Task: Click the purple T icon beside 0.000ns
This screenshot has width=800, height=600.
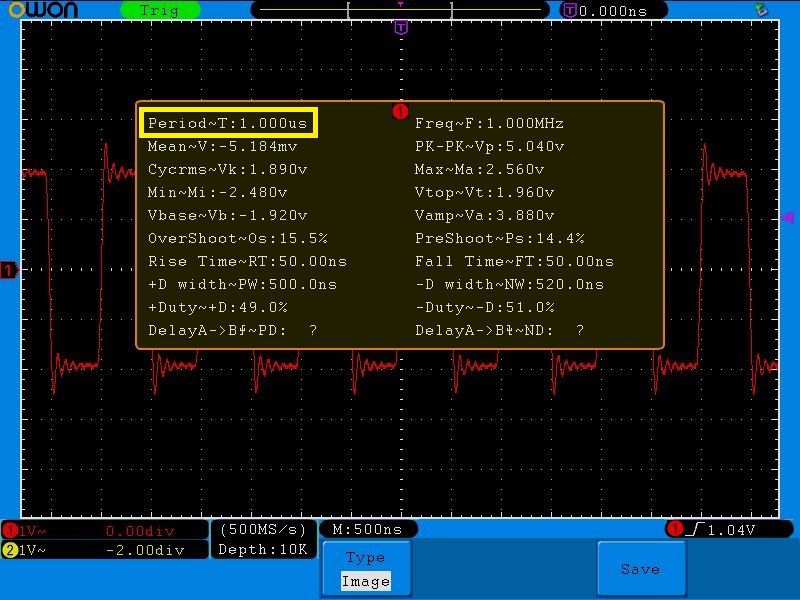Action: coord(569,10)
